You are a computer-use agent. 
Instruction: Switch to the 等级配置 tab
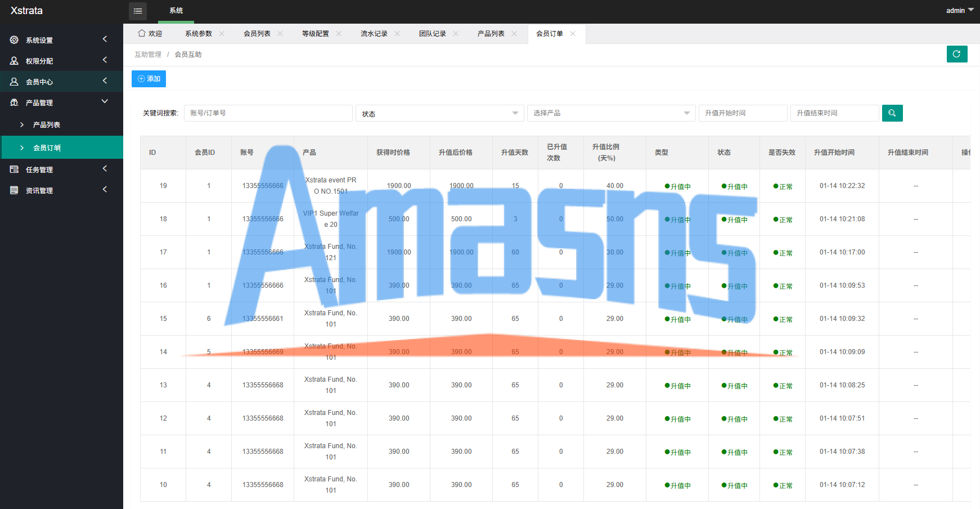pos(316,34)
